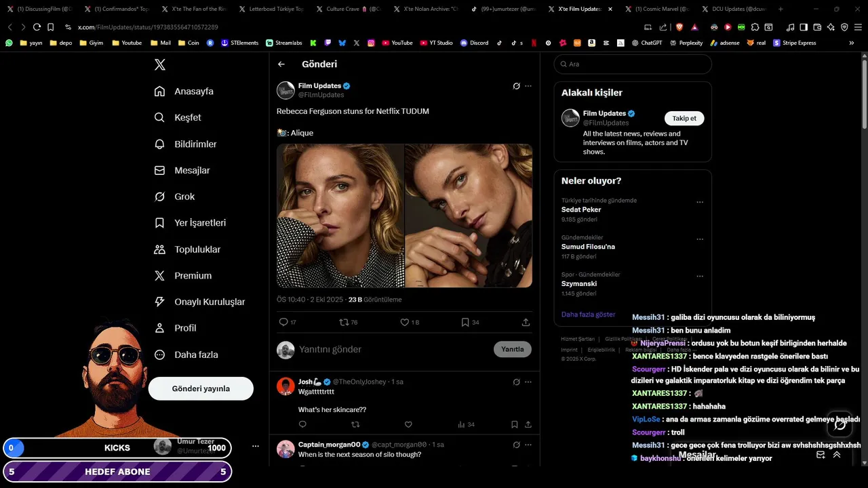
Task: Click the Gönderi yayınla button
Action: click(201, 388)
